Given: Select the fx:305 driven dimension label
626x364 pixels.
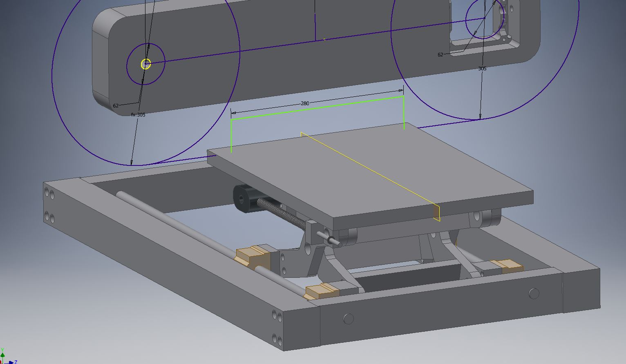Looking at the screenshot, I should click(138, 115).
